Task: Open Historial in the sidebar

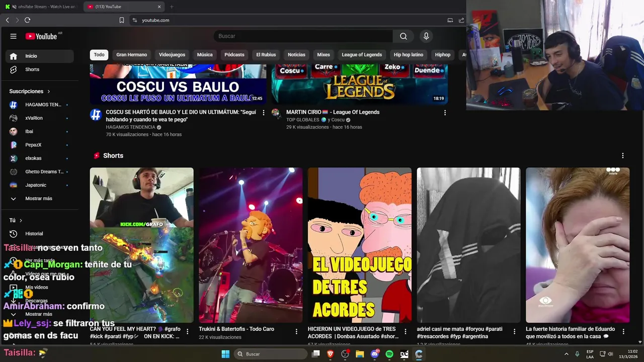Action: (39, 234)
